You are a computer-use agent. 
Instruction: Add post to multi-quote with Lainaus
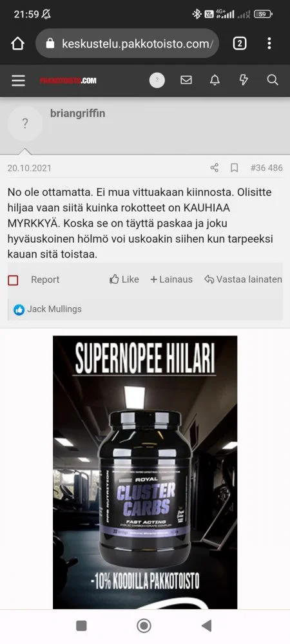tap(171, 279)
